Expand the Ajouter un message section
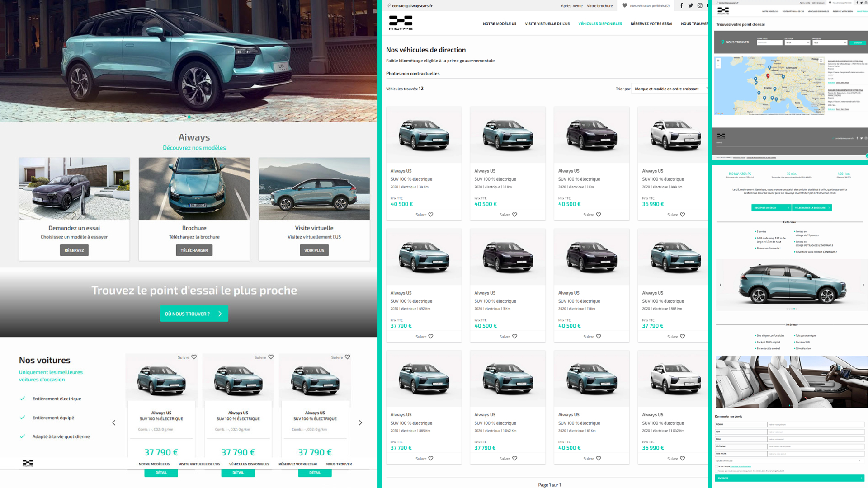The width and height of the screenshot is (868, 488). pos(790,461)
